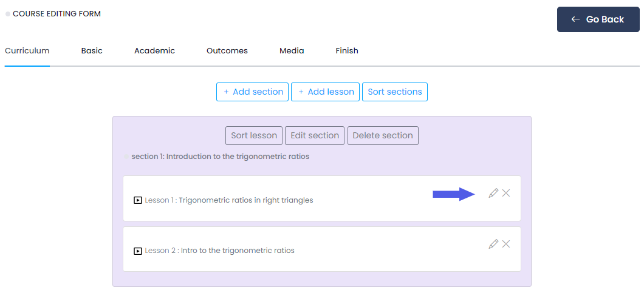Remove Lesson 2 with the X icon

[x=506, y=244]
